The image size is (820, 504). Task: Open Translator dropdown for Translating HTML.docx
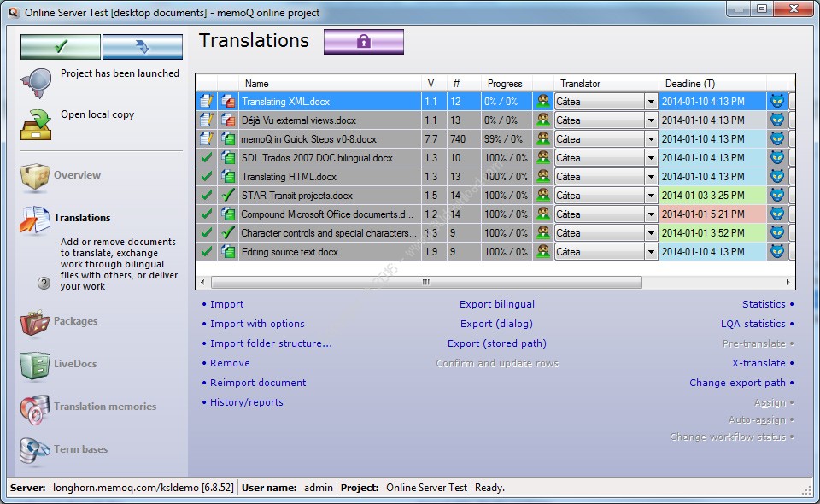point(651,177)
